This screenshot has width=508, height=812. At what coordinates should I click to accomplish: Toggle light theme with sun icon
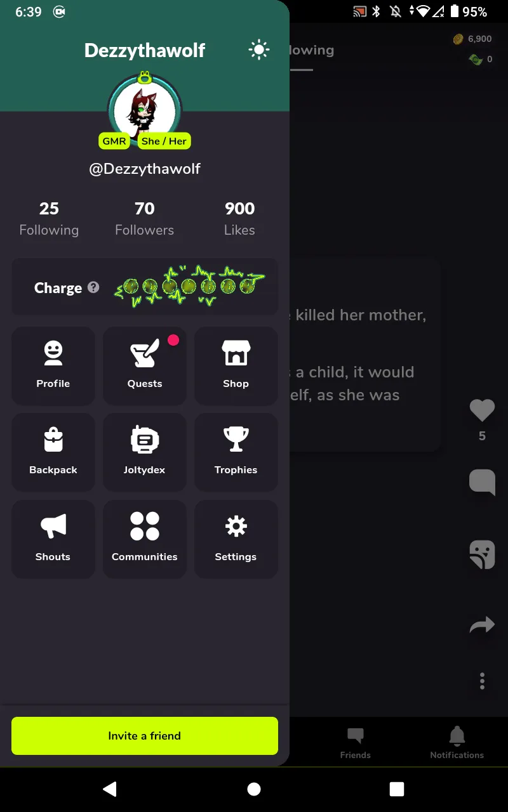(x=259, y=50)
